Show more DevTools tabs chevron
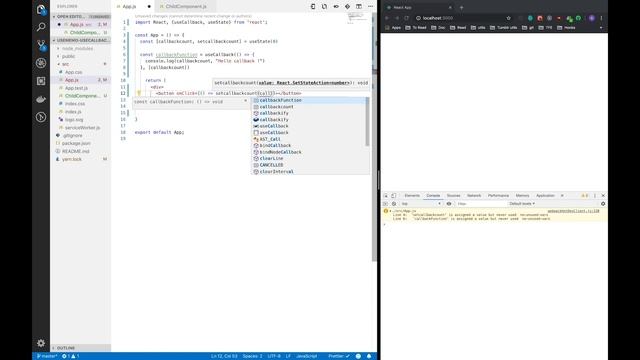 pyautogui.click(x=562, y=196)
